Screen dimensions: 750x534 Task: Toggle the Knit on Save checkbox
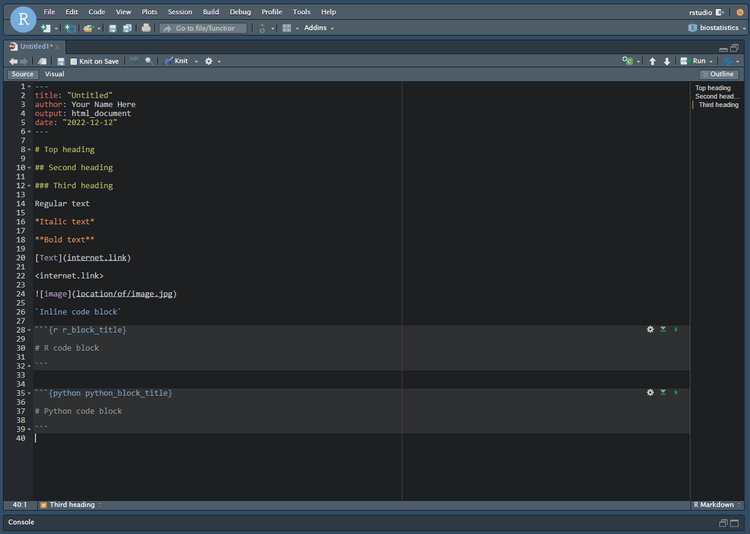tap(74, 61)
